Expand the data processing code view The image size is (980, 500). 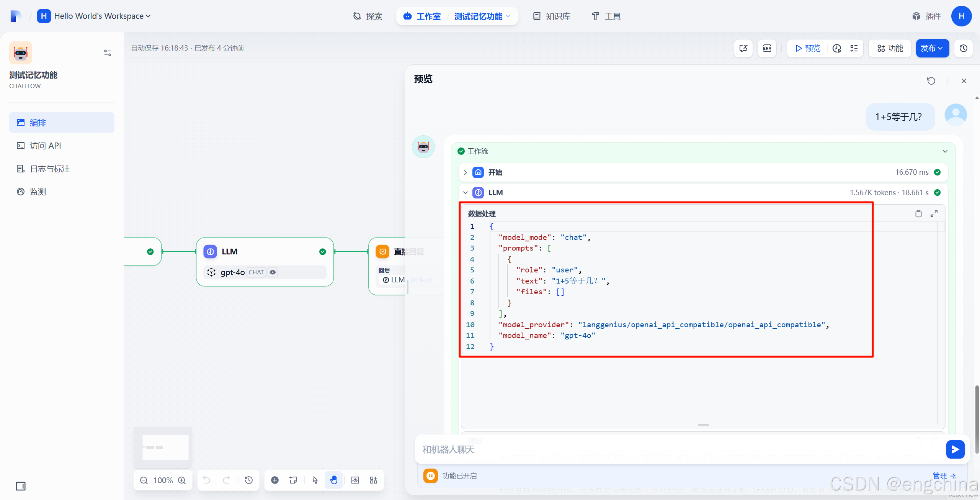click(934, 213)
